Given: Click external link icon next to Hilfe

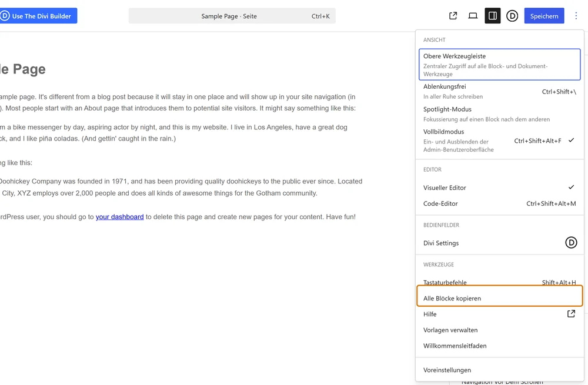Looking at the screenshot, I should click(x=571, y=314).
